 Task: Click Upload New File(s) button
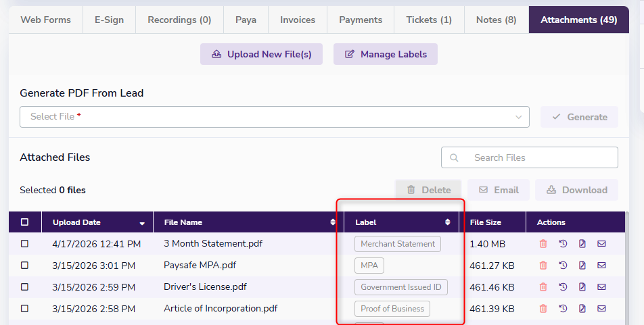(261, 54)
